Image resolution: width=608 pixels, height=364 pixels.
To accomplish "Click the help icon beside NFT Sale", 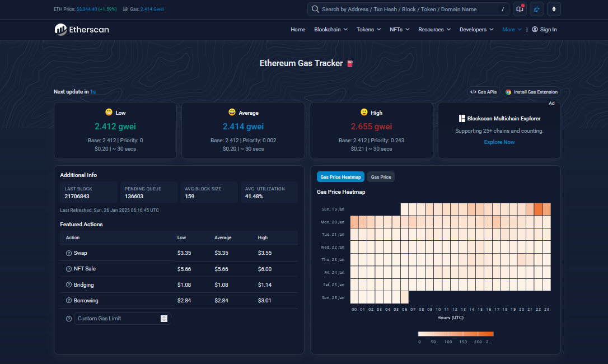I will 69,269.
